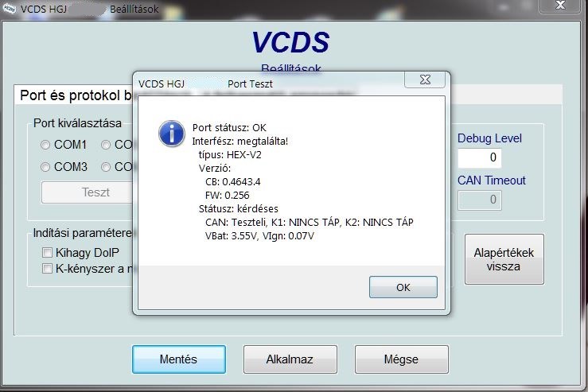Close the main VCDS settings window
This screenshot has width=588, height=392.
click(560, 6)
